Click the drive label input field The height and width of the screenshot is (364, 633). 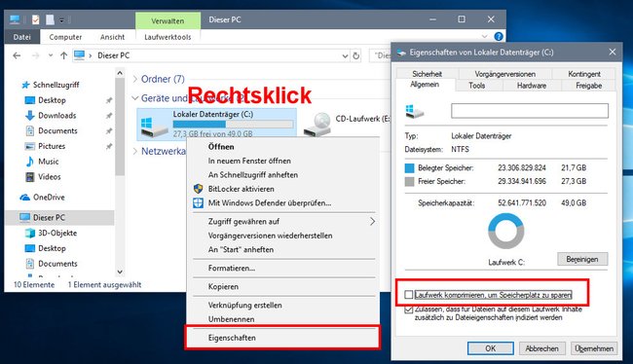[x=530, y=111]
